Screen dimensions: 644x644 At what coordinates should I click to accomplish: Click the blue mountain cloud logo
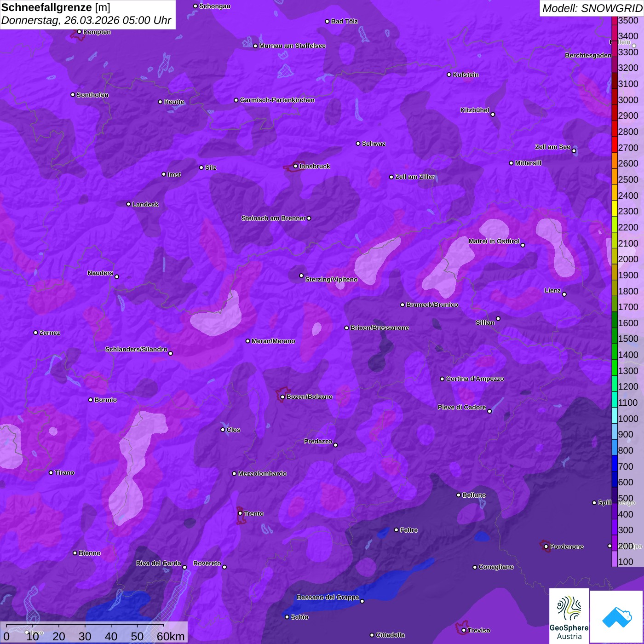click(x=616, y=617)
